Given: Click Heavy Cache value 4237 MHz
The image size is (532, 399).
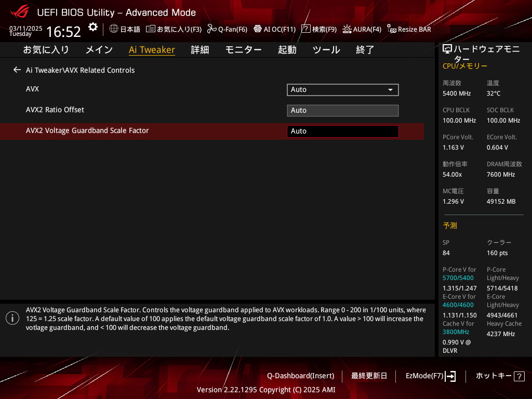Looking at the screenshot, I should click(x=501, y=334).
